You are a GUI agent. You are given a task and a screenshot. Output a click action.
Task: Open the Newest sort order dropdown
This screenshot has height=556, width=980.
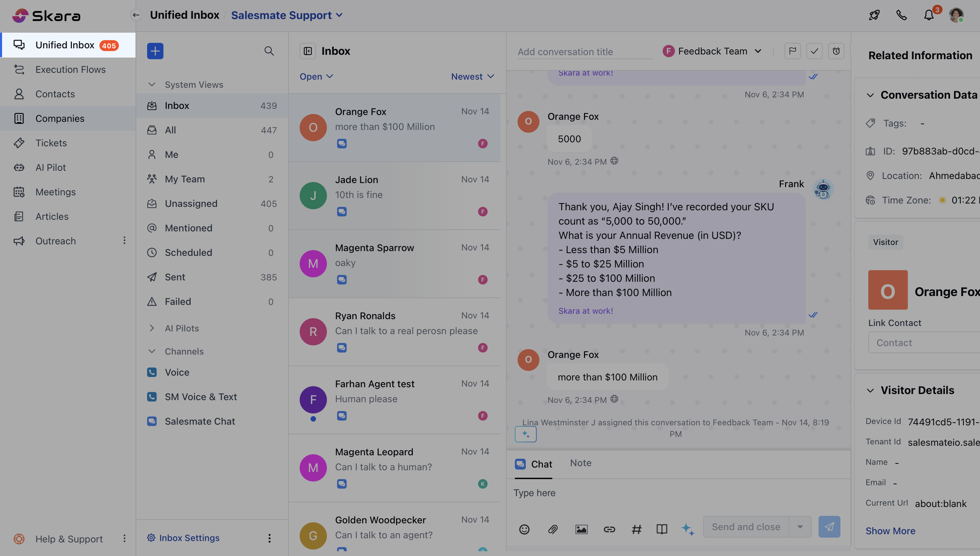tap(472, 76)
